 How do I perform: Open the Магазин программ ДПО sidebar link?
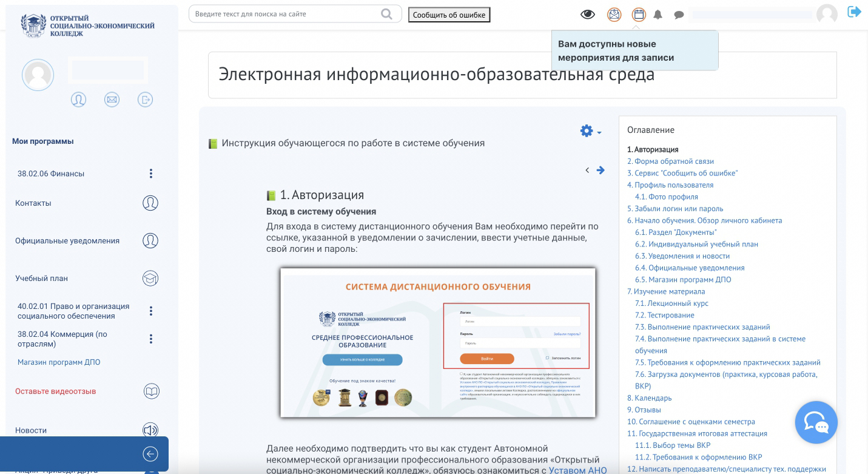(x=59, y=362)
